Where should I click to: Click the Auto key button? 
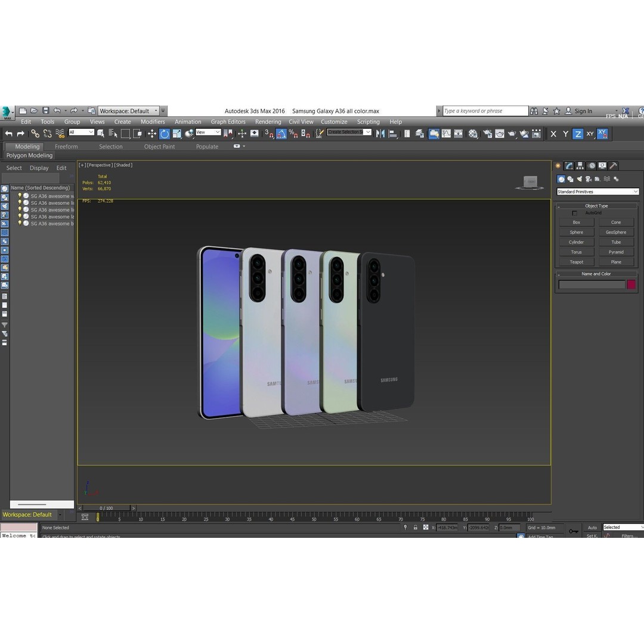tap(592, 527)
